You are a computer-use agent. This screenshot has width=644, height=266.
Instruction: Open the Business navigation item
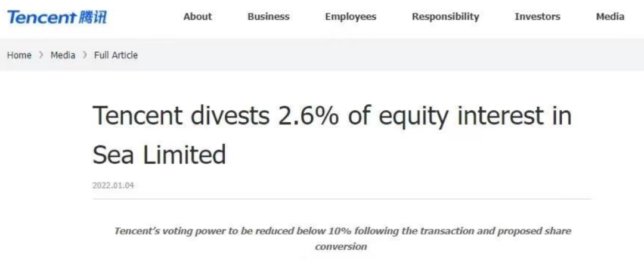point(268,17)
